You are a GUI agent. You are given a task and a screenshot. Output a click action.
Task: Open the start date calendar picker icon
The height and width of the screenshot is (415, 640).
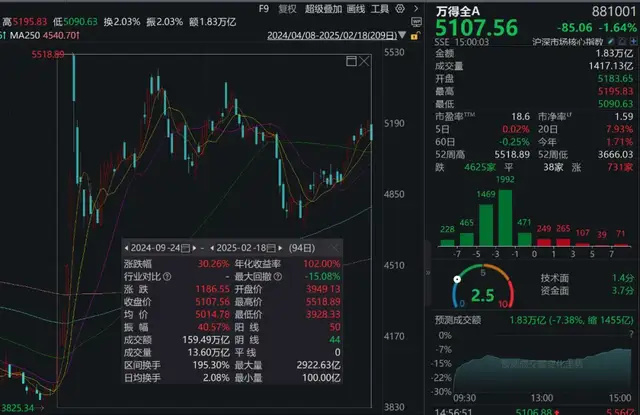point(185,248)
